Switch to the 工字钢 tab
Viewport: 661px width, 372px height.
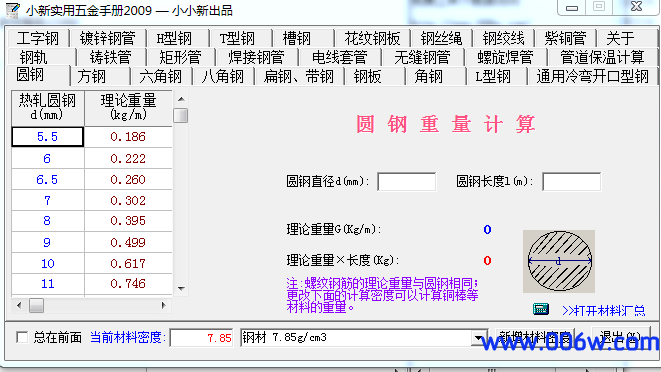[x=38, y=38]
